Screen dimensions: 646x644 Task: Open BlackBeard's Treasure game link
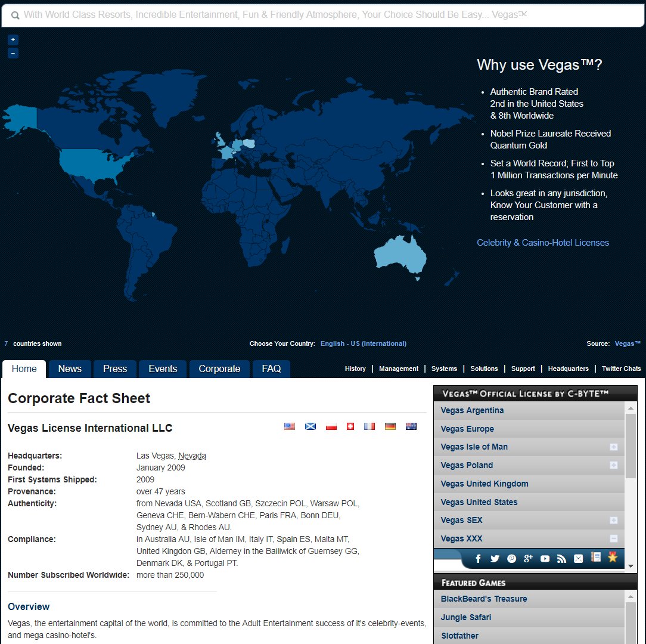click(484, 599)
